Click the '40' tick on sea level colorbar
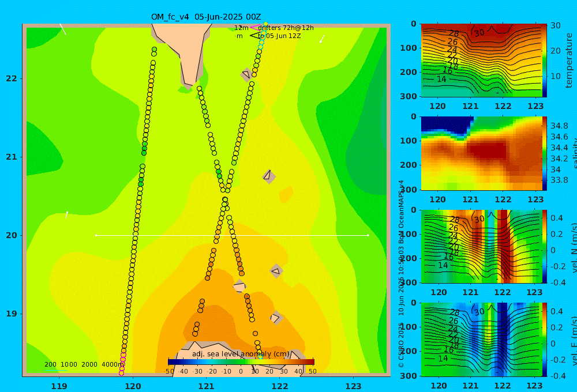577x392 pixels. pos(298,371)
